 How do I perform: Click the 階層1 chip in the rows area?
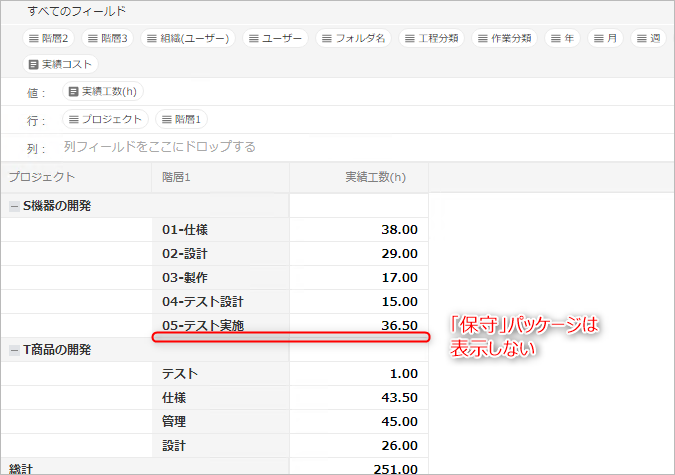click(x=181, y=119)
